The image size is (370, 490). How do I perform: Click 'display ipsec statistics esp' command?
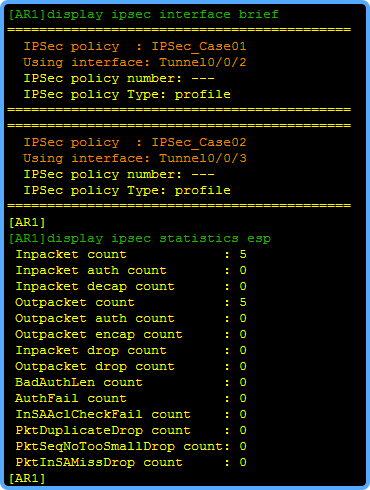[140, 239]
